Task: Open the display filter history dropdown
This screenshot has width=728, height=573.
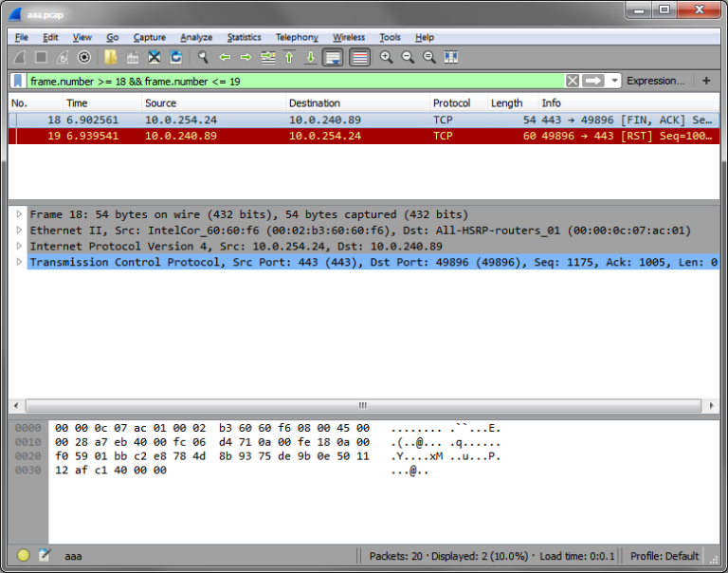Action: 614,81
